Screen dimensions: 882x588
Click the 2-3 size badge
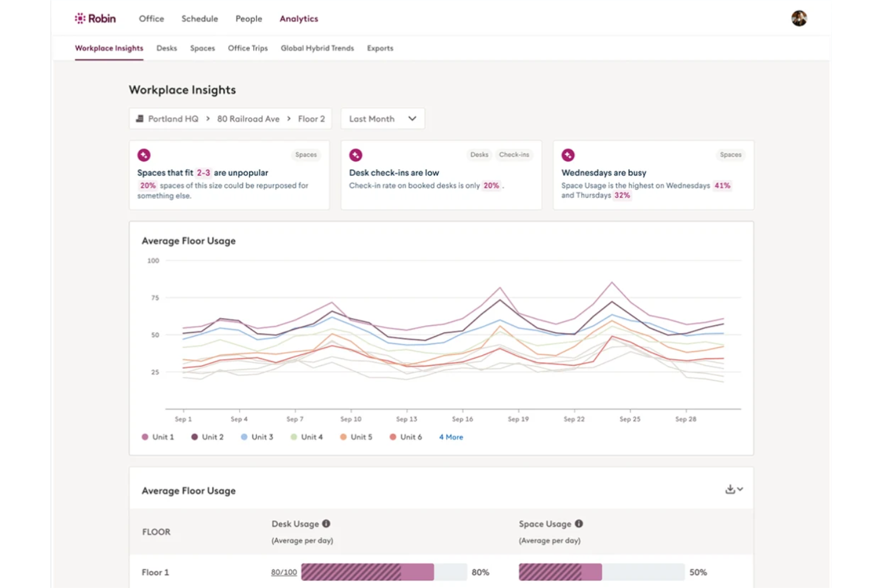204,173
